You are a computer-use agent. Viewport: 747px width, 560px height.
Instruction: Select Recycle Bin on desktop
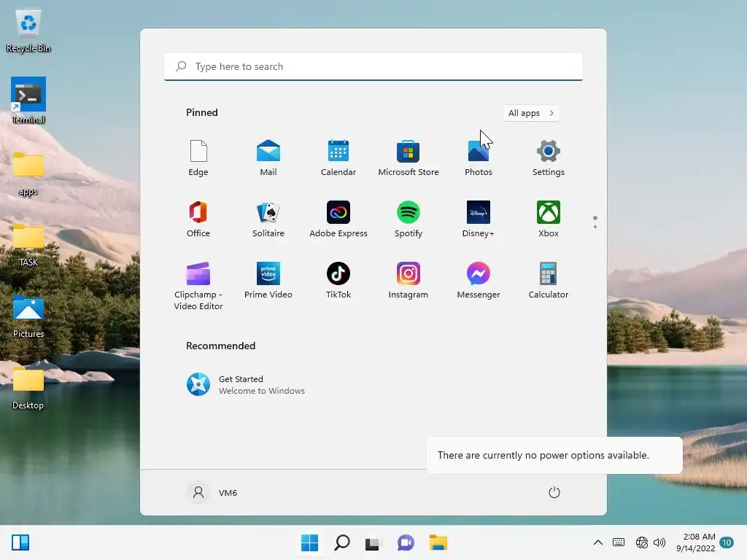28,31
